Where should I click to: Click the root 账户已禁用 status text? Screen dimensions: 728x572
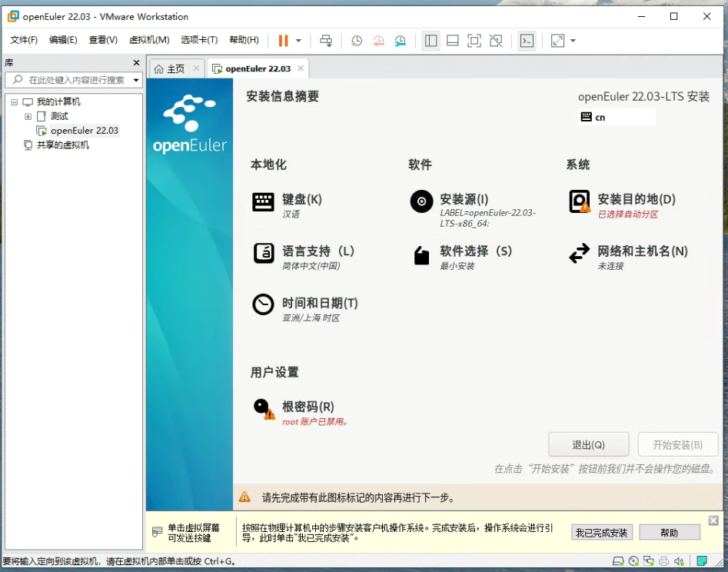point(315,421)
